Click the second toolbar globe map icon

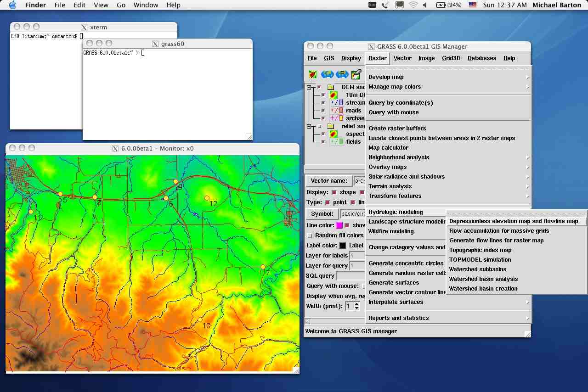(x=327, y=74)
